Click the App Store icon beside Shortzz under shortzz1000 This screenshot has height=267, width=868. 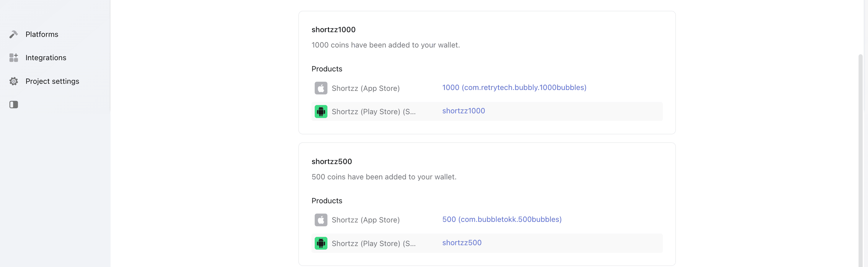coord(321,88)
